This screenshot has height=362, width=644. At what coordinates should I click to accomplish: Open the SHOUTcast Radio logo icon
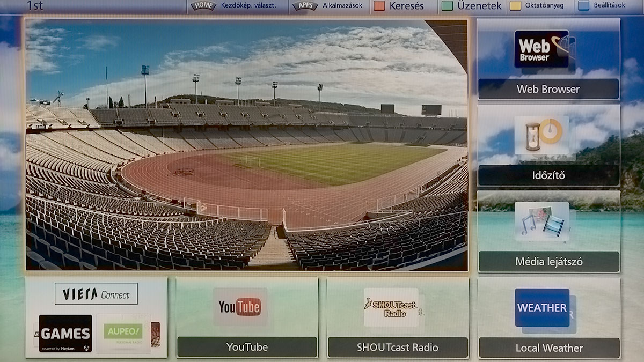[391, 307]
